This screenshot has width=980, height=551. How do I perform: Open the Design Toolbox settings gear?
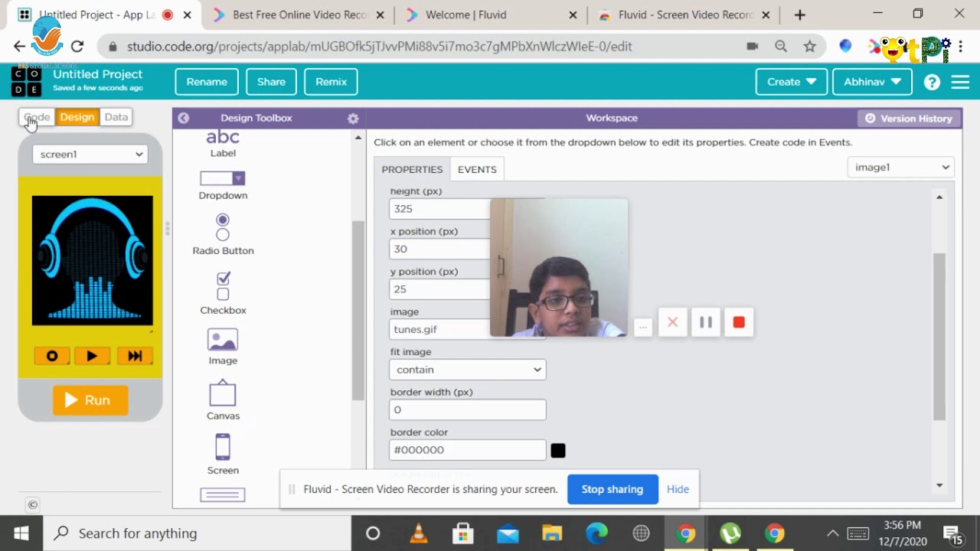tap(353, 119)
